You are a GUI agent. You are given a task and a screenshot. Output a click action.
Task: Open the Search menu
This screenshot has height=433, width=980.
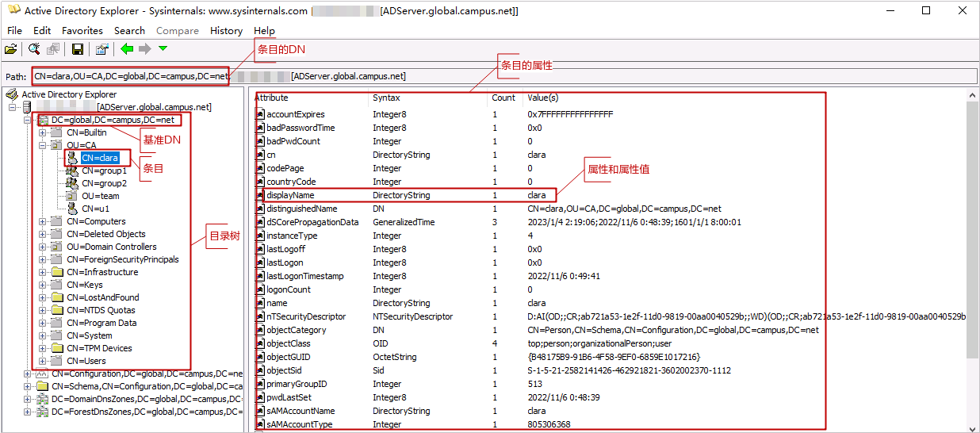129,31
